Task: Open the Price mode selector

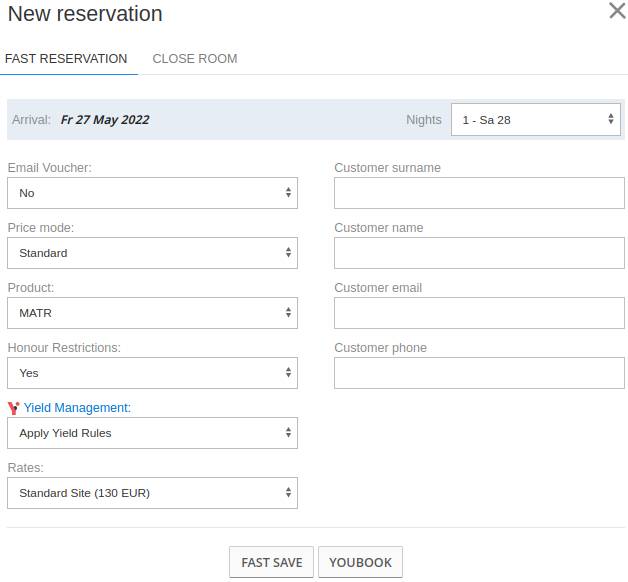Action: pyautogui.click(x=152, y=253)
